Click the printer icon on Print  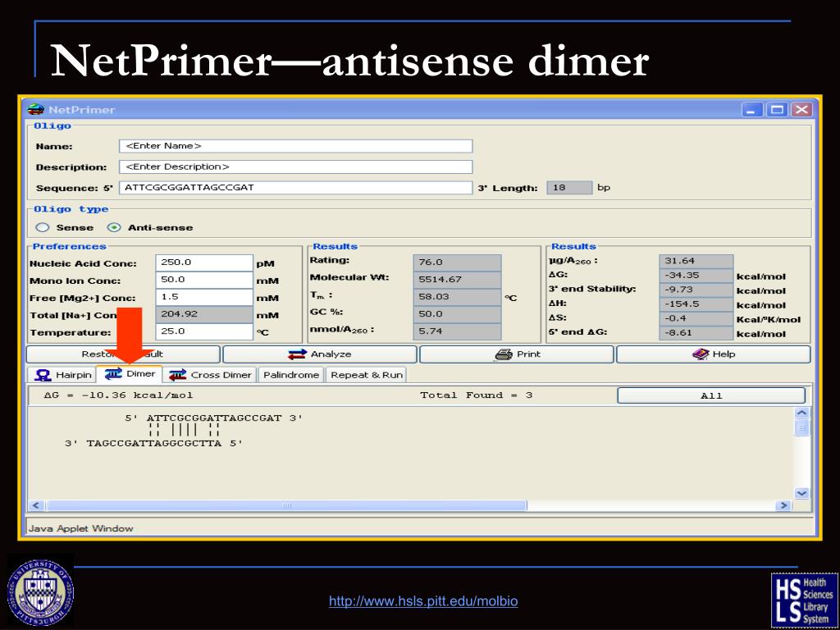click(504, 354)
